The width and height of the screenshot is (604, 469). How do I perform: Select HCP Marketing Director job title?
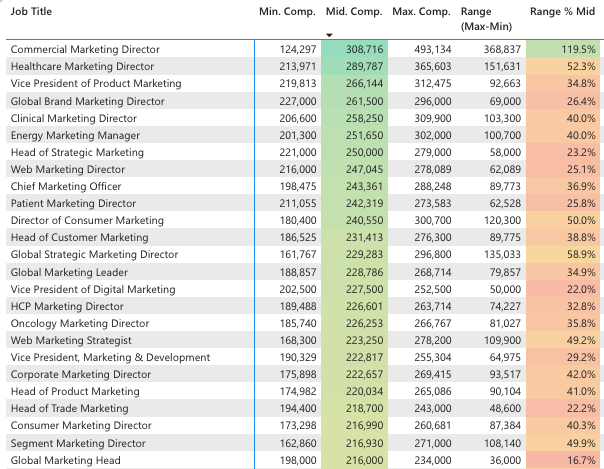67,306
